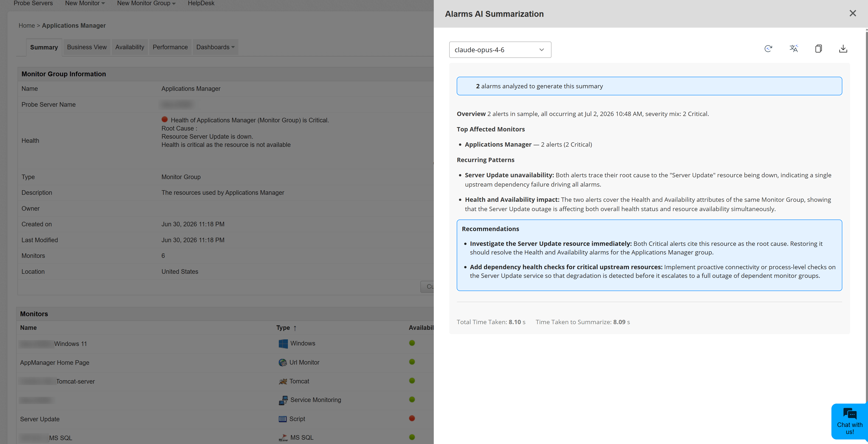This screenshot has width=868, height=444.
Task: Click the red Health critical status icon
Action: 165,119
